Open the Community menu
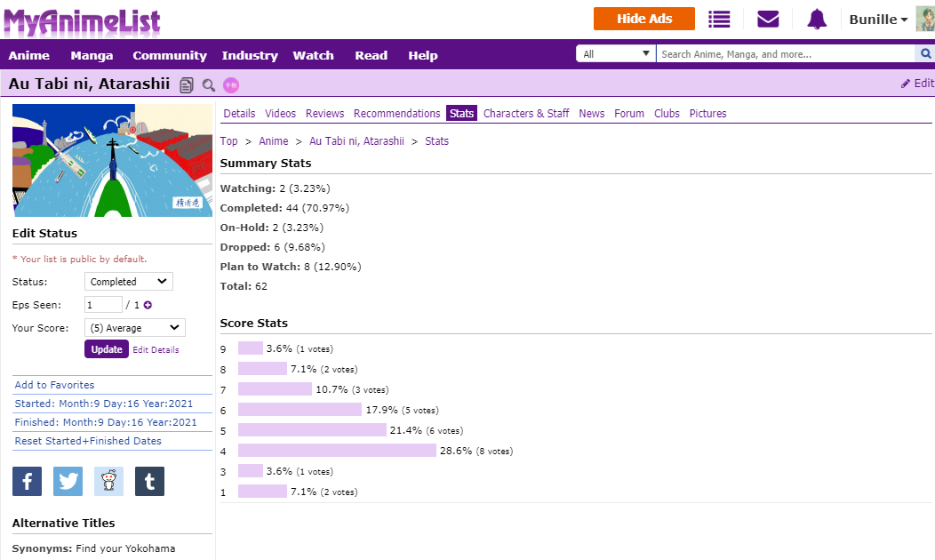Image resolution: width=935 pixels, height=560 pixels. 170,55
